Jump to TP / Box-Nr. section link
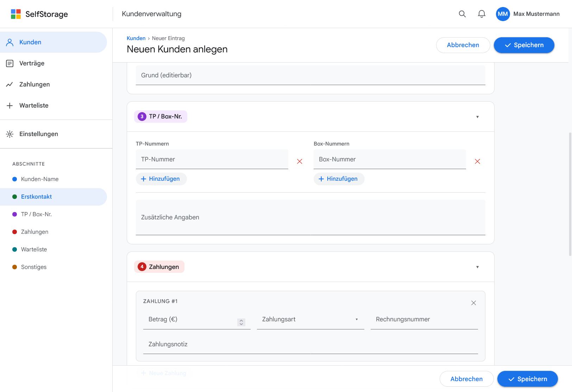This screenshot has height=392, width=572. click(54, 214)
